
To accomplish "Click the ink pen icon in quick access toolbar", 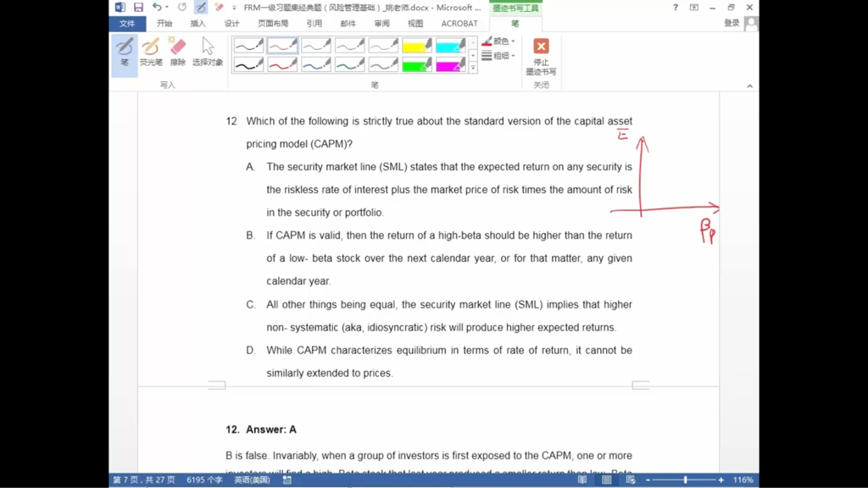I will (201, 7).
